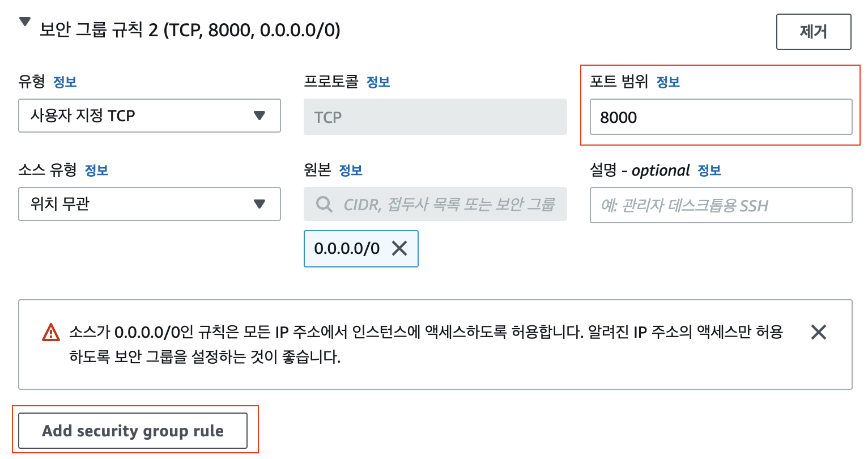
Task: Open the 정보 link beside 프로토콜
Action: click(x=378, y=82)
